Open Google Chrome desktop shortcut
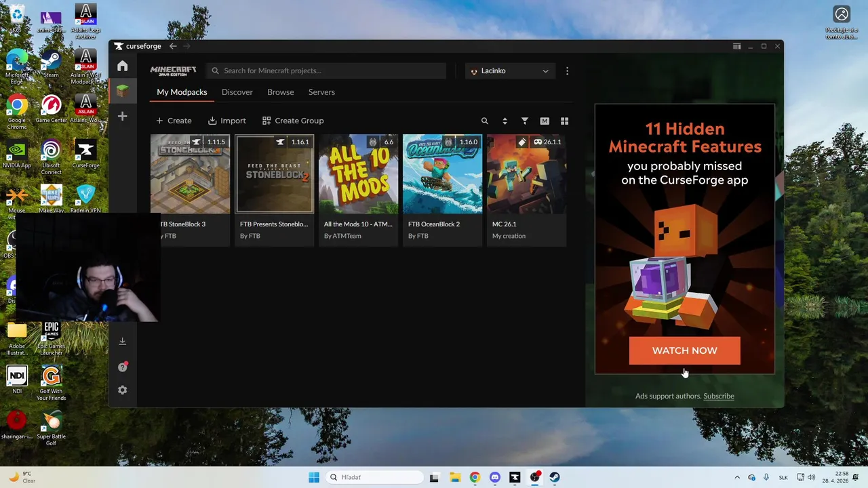 tap(17, 112)
